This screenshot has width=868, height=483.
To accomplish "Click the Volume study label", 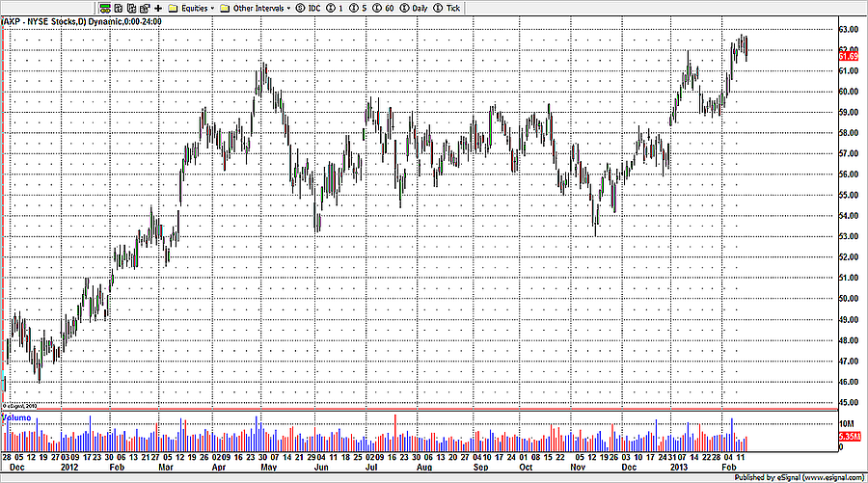I will pyautogui.click(x=15, y=417).
